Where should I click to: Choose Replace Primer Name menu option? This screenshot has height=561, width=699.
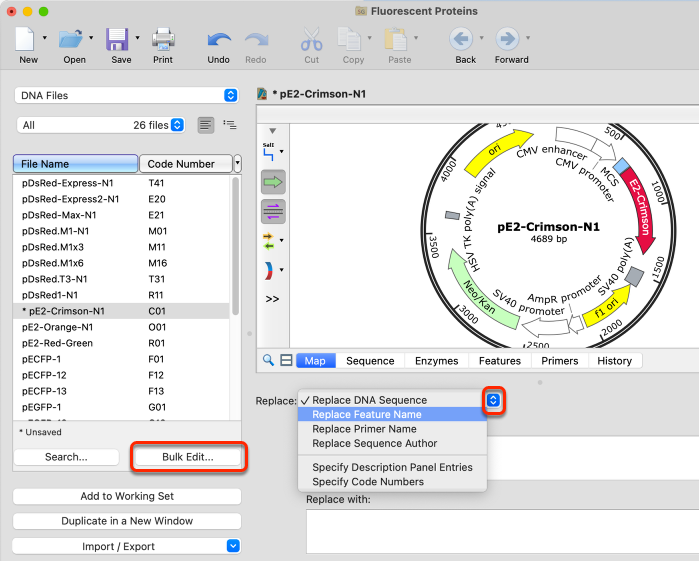[x=392, y=429]
